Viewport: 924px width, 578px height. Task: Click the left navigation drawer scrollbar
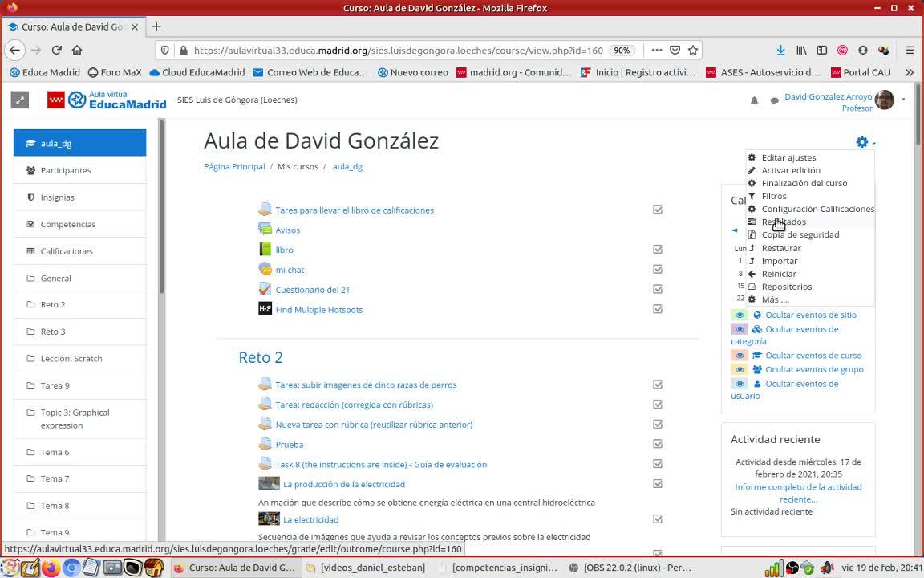point(161,206)
